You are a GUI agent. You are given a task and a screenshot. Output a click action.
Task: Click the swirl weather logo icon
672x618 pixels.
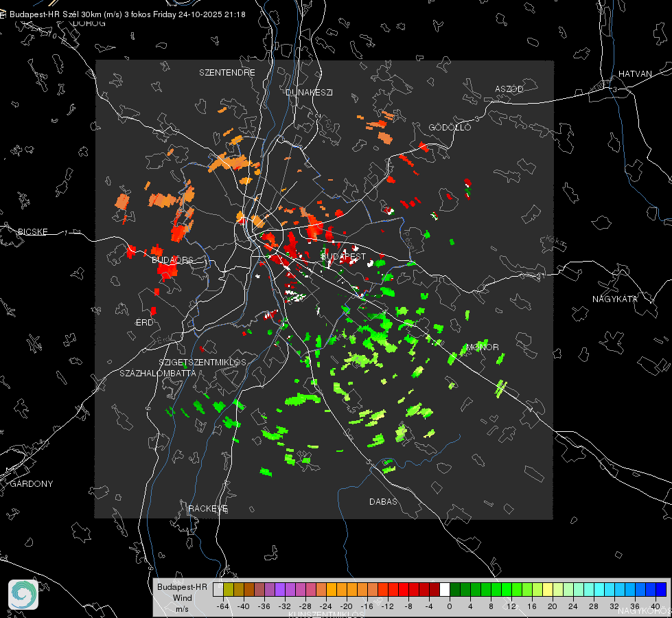tap(23, 595)
